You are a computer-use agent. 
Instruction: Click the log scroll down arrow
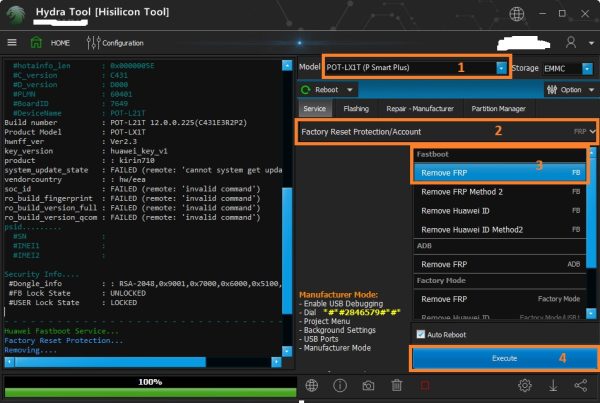(x=287, y=351)
